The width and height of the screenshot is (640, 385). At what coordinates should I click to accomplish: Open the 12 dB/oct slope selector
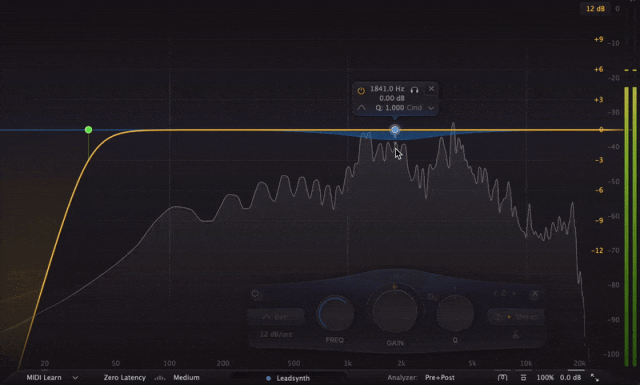pyautogui.click(x=276, y=334)
